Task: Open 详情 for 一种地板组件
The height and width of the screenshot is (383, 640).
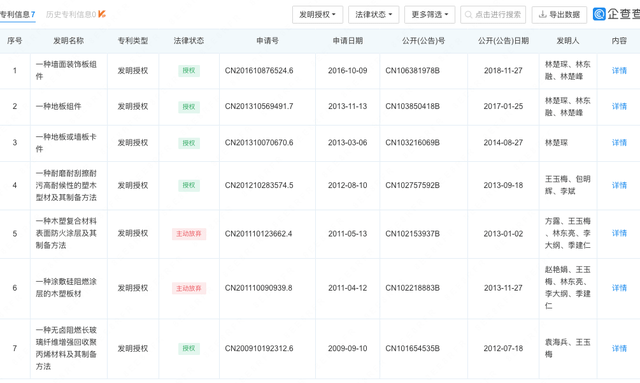Action: coord(619,107)
